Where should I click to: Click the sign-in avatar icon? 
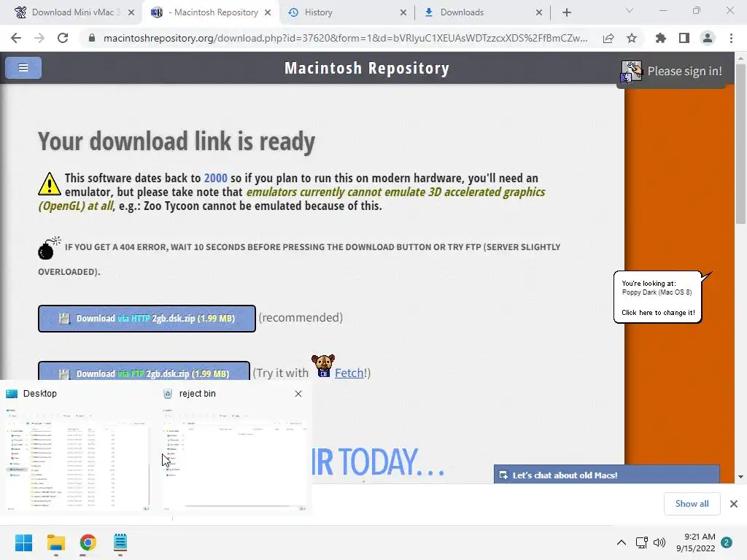tap(631, 71)
